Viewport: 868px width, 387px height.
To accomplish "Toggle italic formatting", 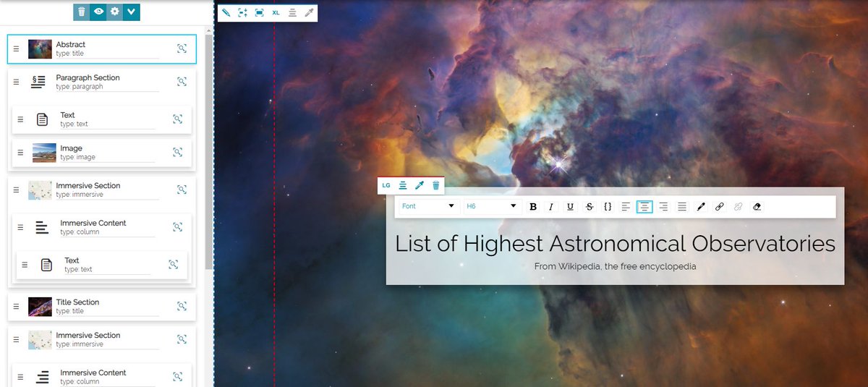I will [551, 207].
